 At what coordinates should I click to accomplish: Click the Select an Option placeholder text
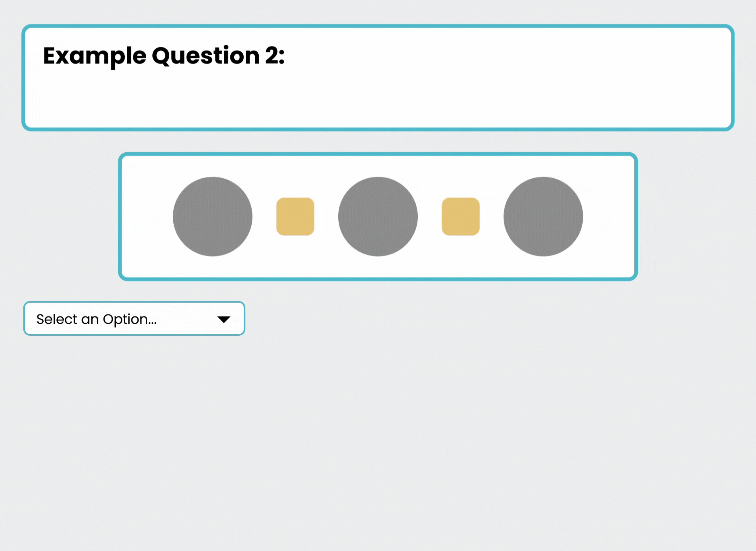(x=96, y=319)
